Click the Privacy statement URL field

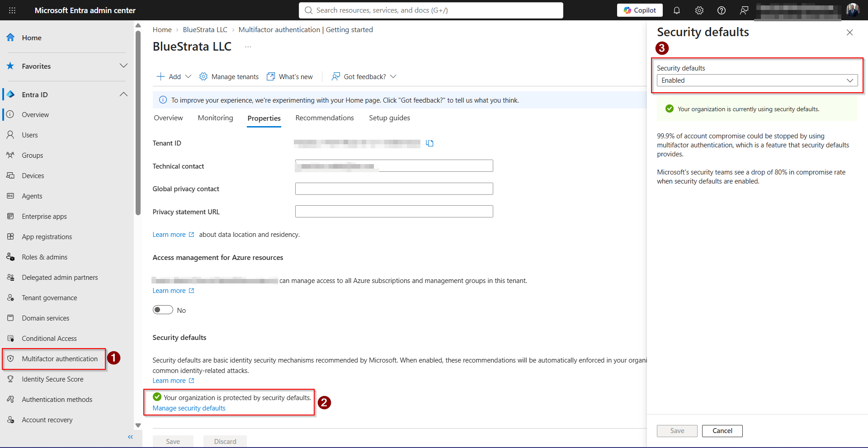coord(394,212)
